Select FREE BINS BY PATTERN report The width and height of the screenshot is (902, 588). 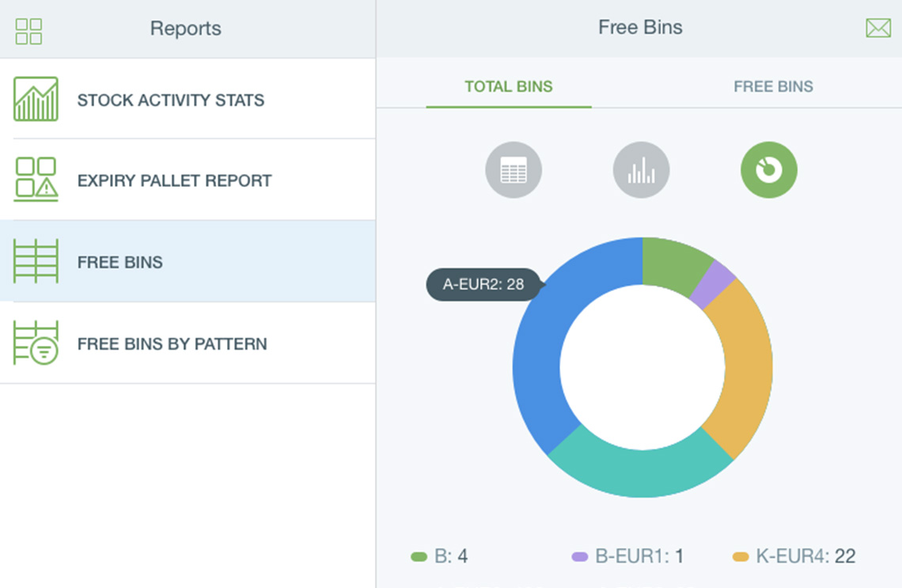pyautogui.click(x=172, y=344)
